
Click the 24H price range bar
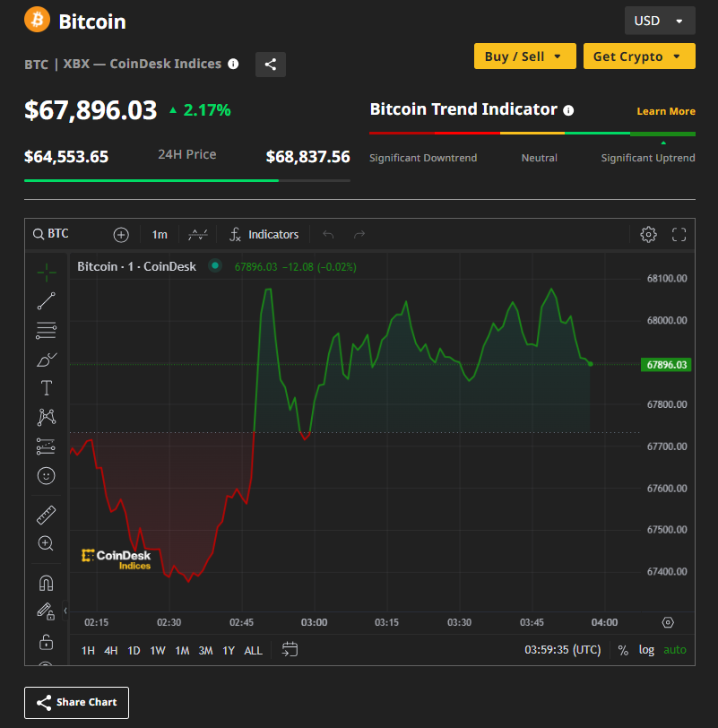point(187,180)
